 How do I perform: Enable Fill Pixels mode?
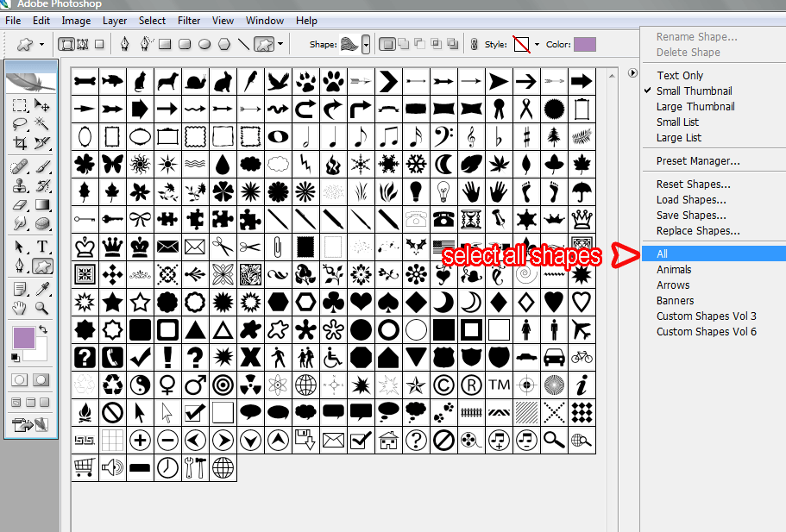click(x=99, y=44)
